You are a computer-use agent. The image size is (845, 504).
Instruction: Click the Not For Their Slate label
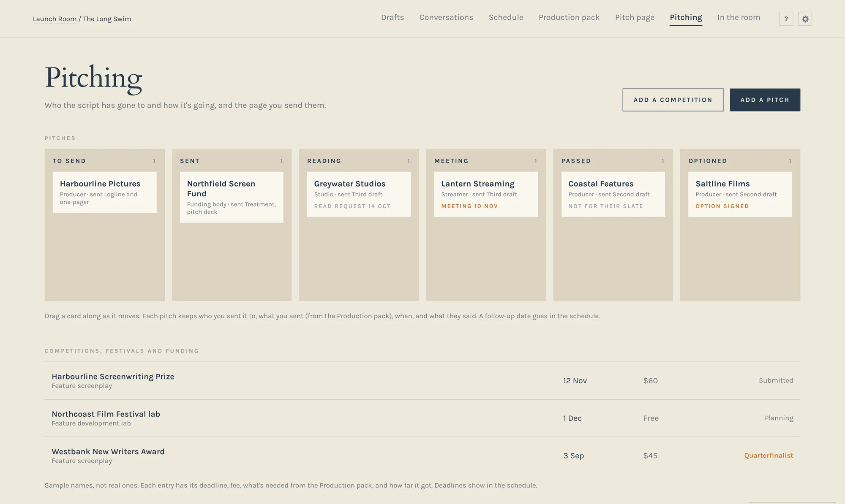tap(605, 206)
